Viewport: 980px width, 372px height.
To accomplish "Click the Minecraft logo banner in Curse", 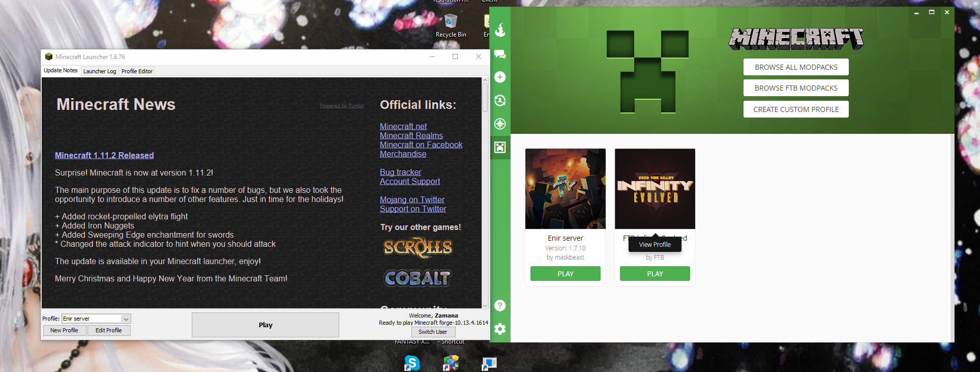I will pos(796,39).
